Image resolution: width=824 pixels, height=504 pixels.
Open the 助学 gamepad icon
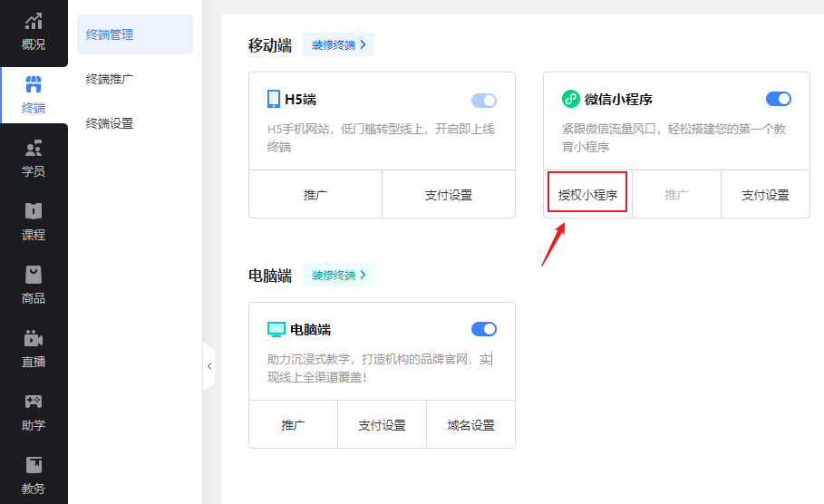[x=34, y=402]
